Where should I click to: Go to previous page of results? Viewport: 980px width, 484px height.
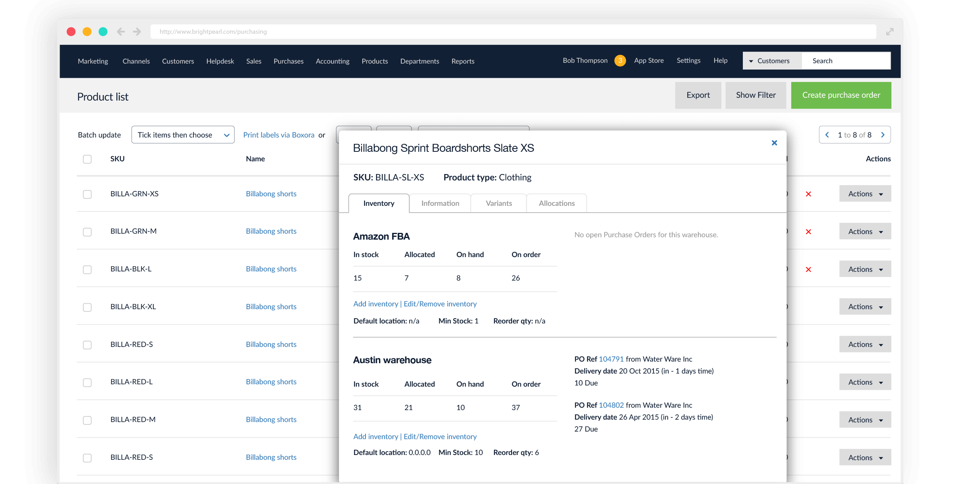(x=827, y=135)
